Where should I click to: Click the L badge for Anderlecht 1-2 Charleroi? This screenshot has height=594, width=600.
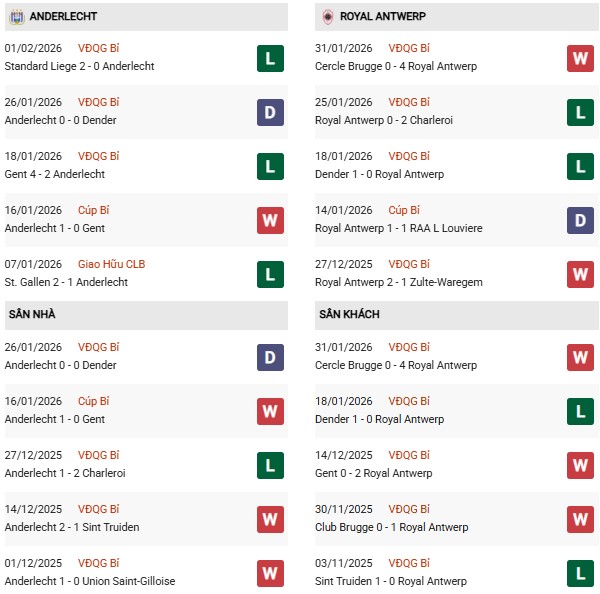(270, 465)
